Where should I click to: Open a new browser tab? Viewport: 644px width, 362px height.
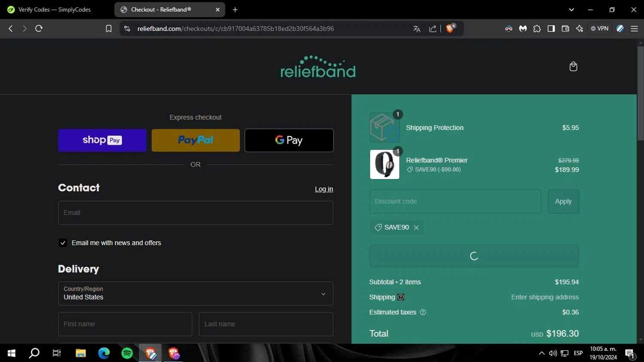point(235,9)
